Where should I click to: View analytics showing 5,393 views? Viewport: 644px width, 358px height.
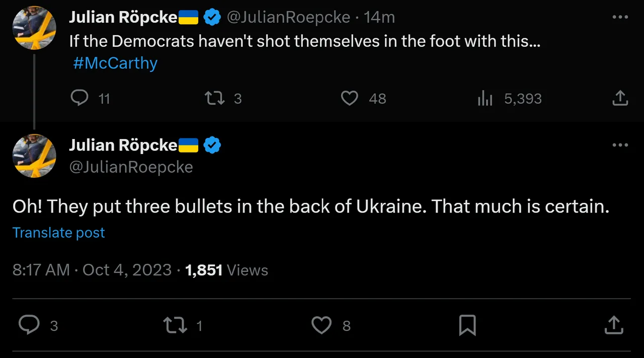(485, 98)
